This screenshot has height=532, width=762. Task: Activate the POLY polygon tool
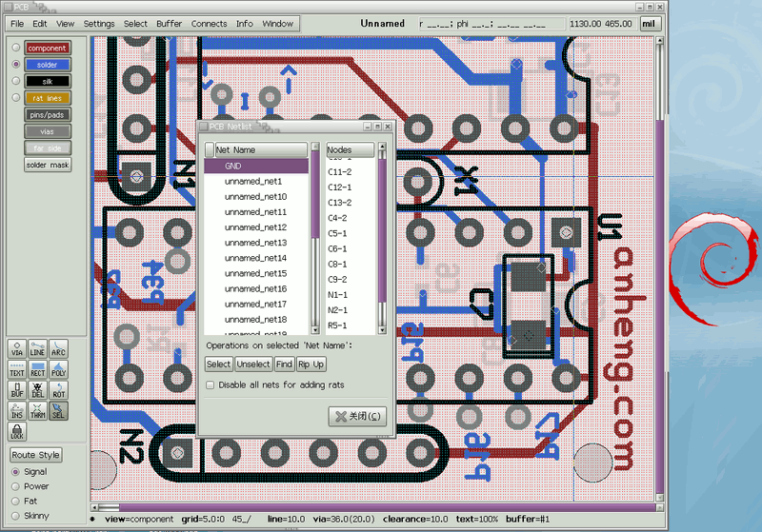click(x=59, y=370)
